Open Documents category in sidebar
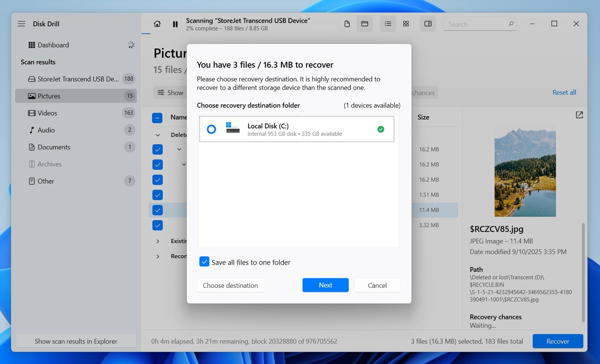The image size is (600, 364). [x=54, y=147]
